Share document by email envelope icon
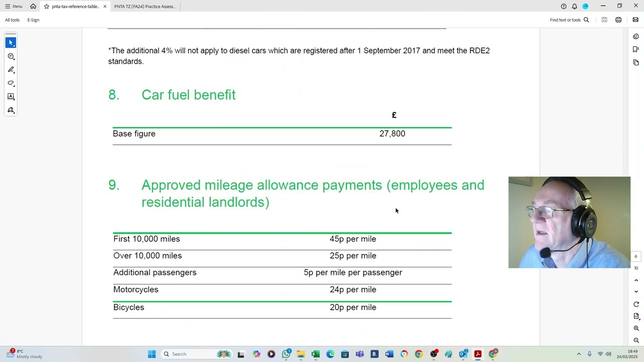The image size is (644, 362). (635, 20)
